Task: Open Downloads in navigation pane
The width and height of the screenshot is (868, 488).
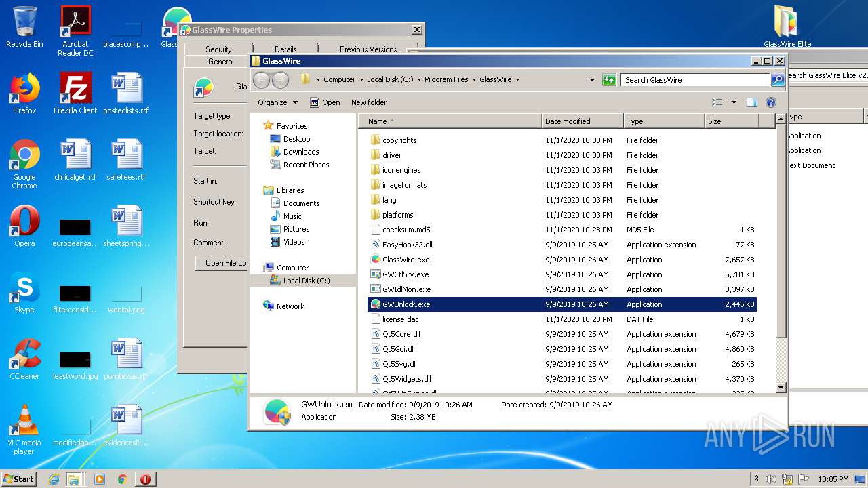Action: click(x=294, y=152)
